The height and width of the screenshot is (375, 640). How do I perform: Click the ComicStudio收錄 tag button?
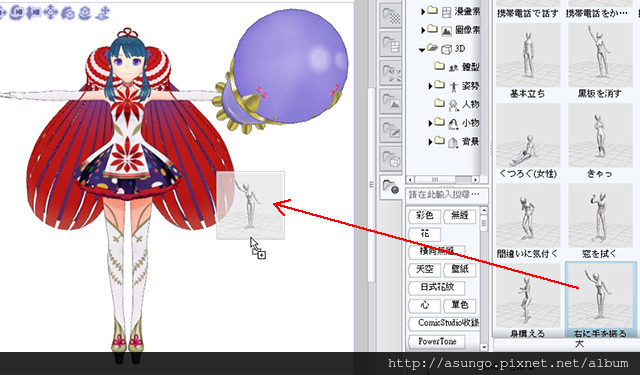tap(444, 323)
